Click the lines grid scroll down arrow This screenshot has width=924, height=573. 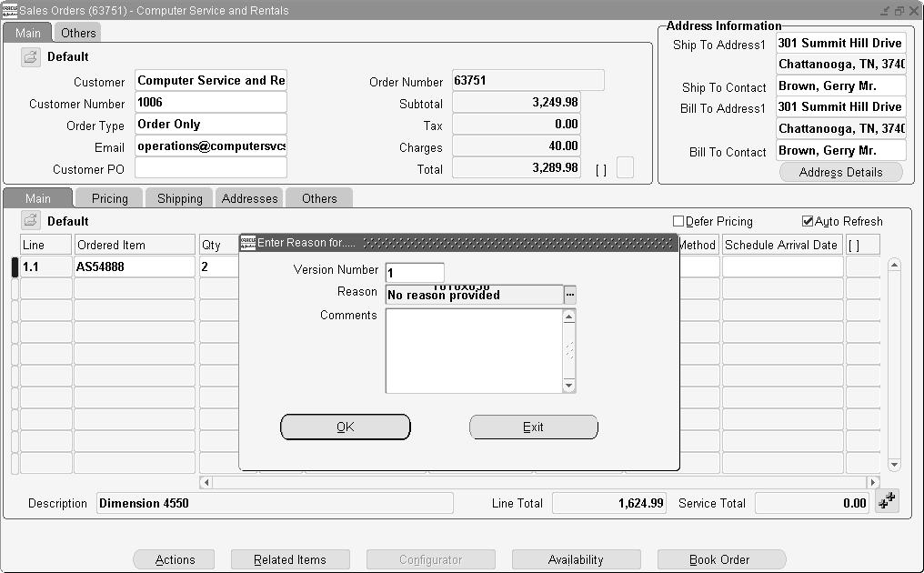[x=894, y=465]
